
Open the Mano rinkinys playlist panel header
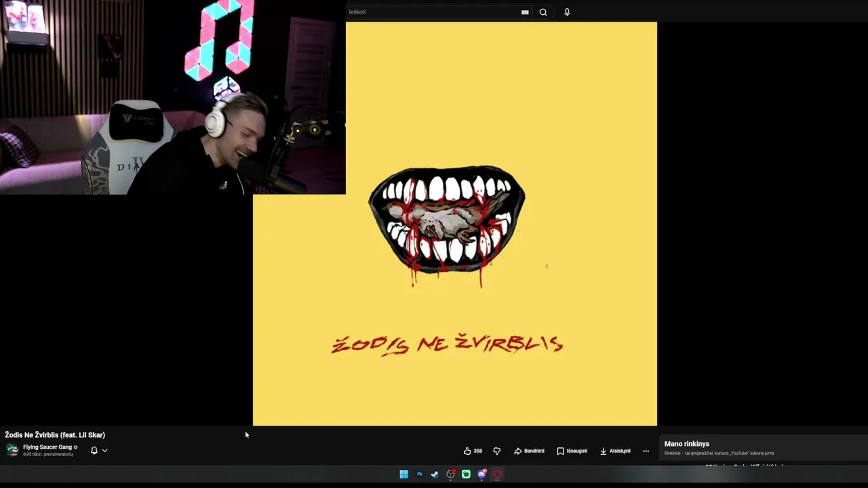(687, 444)
